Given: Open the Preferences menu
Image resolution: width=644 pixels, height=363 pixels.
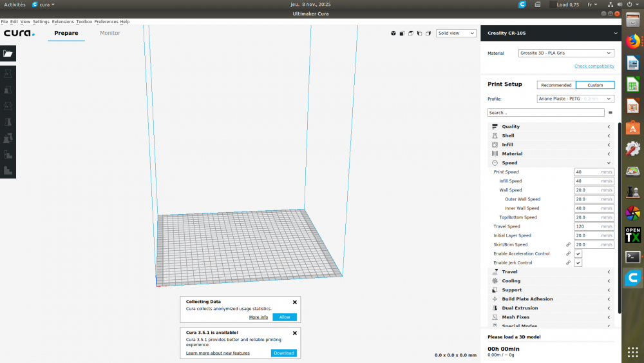Looking at the screenshot, I should pyautogui.click(x=106, y=22).
